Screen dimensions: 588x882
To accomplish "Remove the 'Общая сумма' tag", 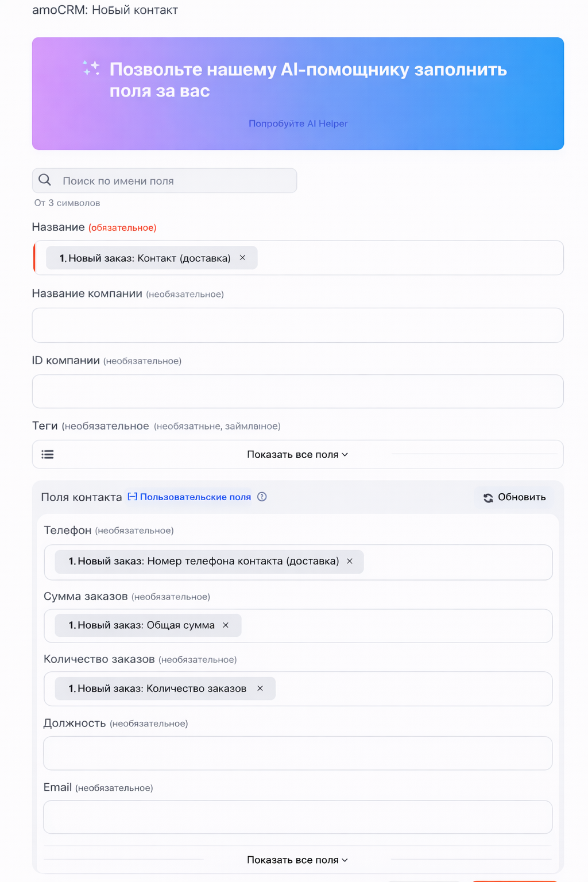I will (226, 625).
